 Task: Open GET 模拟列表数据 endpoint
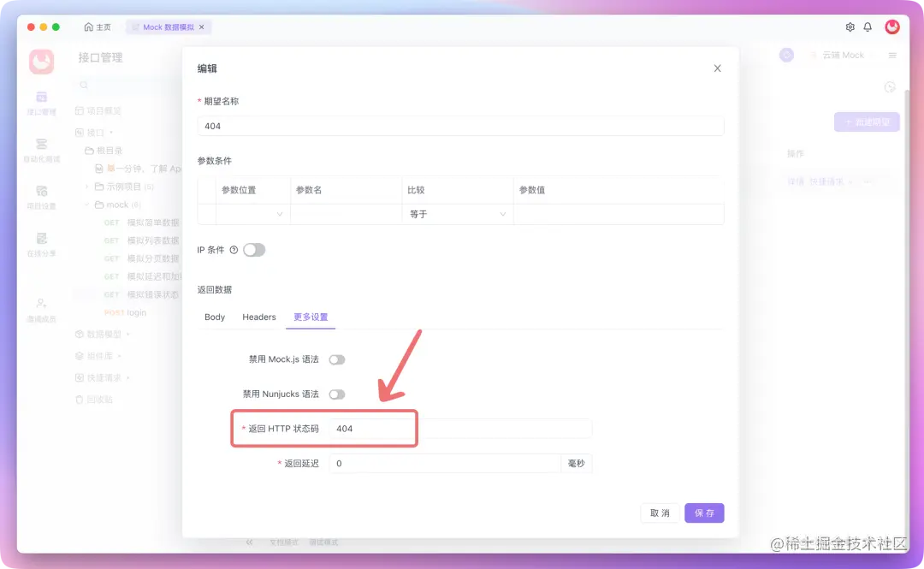pyautogui.click(x=141, y=240)
